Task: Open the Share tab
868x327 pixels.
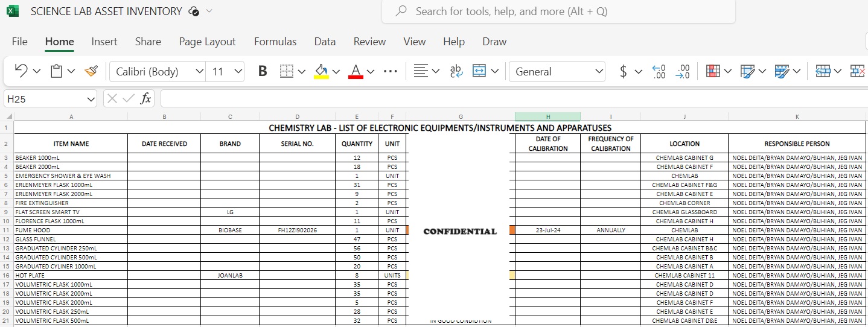Action: click(148, 42)
